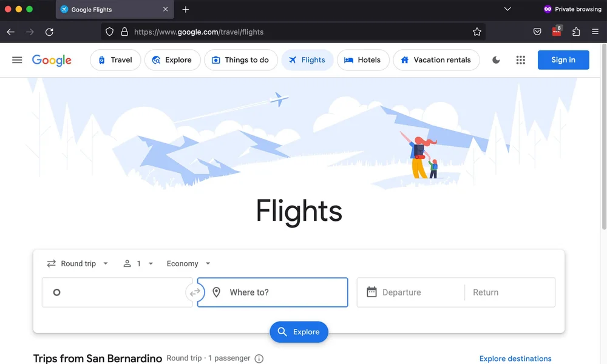Image resolution: width=607 pixels, height=364 pixels.
Task: Close the Google Flights tab
Action: click(x=165, y=9)
